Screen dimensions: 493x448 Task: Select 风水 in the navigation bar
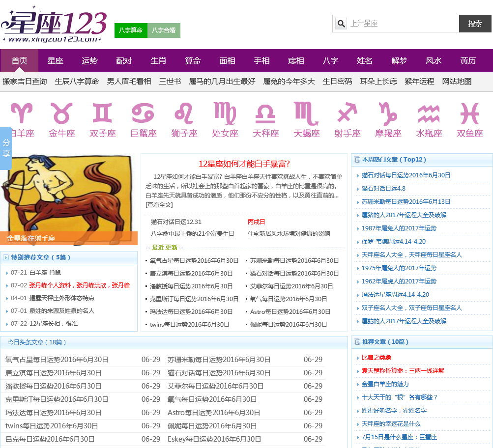click(x=434, y=60)
